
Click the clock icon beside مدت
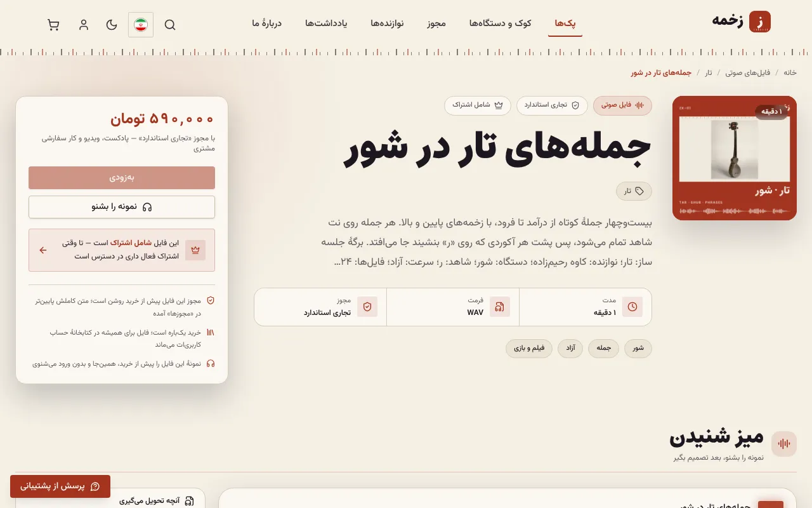pyautogui.click(x=632, y=307)
